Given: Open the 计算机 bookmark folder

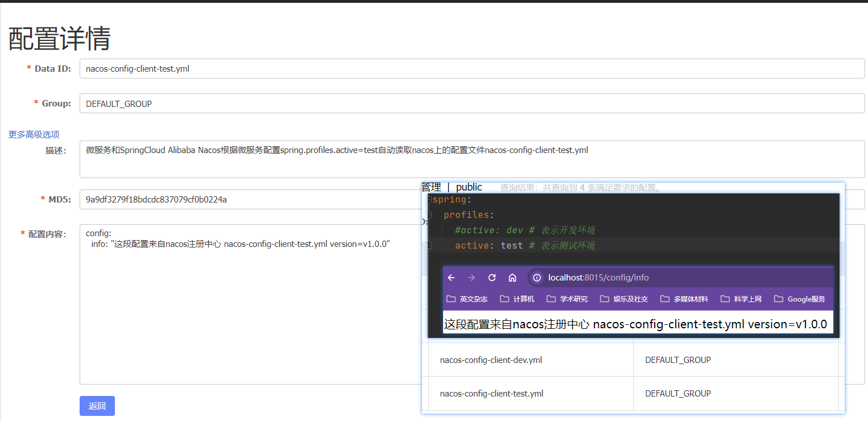Looking at the screenshot, I should click(x=517, y=299).
